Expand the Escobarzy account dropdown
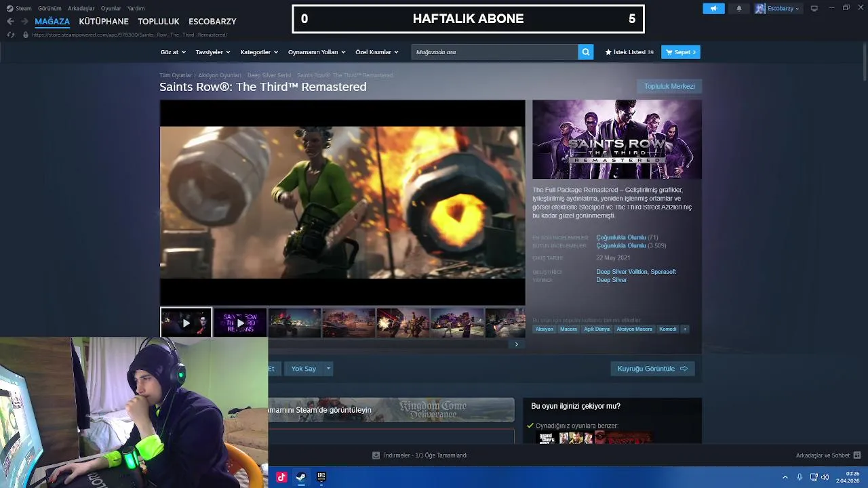This screenshot has height=488, width=868. 797,9
